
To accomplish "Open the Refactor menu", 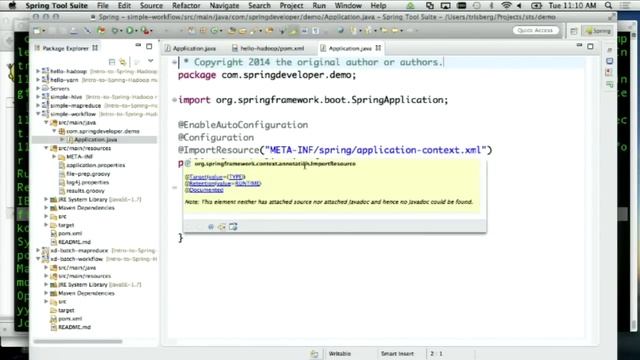I will (186, 6).
